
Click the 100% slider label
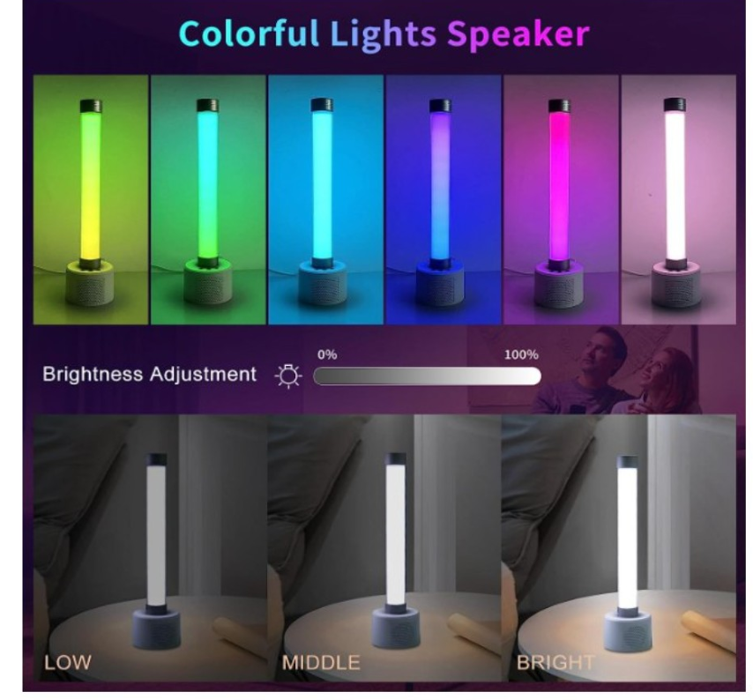(521, 354)
